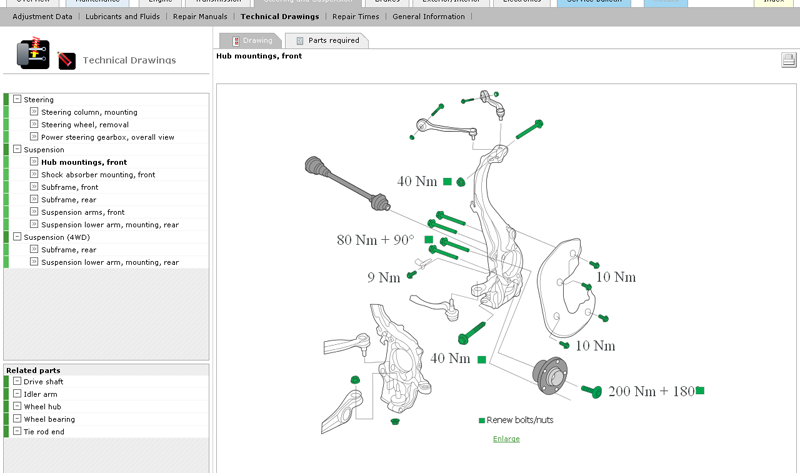Image resolution: width=800 pixels, height=473 pixels.
Task: Open Steering column, mounting drawing
Action: (89, 112)
